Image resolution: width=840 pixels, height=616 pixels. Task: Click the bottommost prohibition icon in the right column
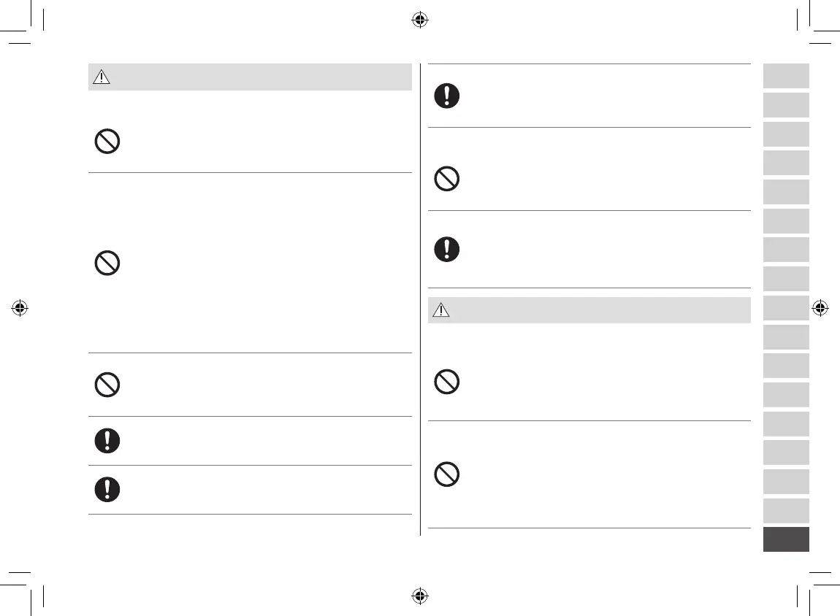(x=447, y=475)
